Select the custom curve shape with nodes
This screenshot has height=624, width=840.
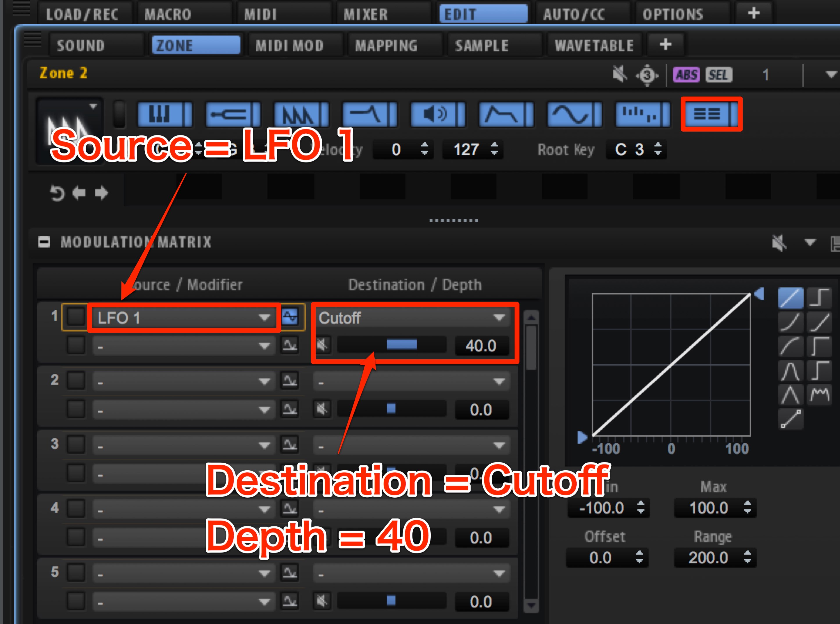(x=791, y=419)
